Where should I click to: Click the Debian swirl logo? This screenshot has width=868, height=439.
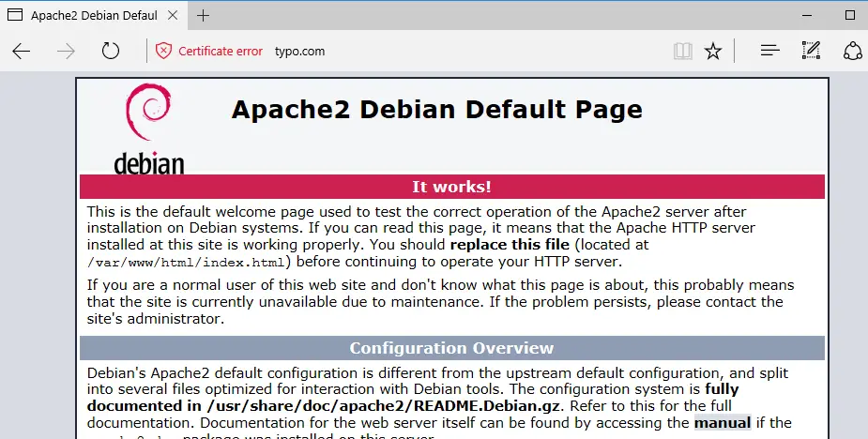148,112
